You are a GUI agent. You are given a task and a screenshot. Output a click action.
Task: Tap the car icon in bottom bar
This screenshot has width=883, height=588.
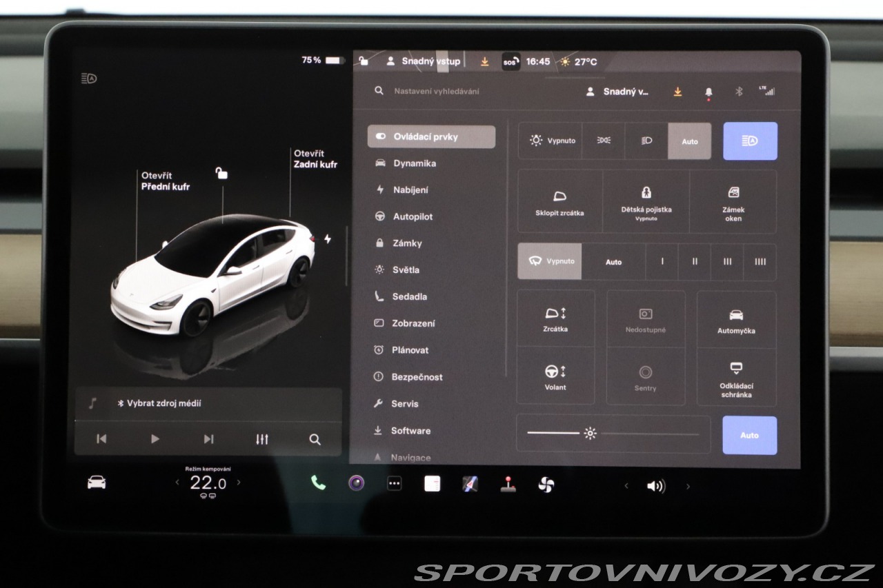coord(97,483)
